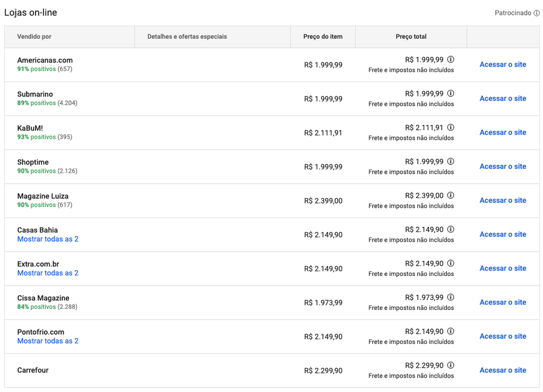Click Frete e impostos note in Americanas.com row
Image resolution: width=543 pixels, height=392 pixels.
tap(411, 70)
